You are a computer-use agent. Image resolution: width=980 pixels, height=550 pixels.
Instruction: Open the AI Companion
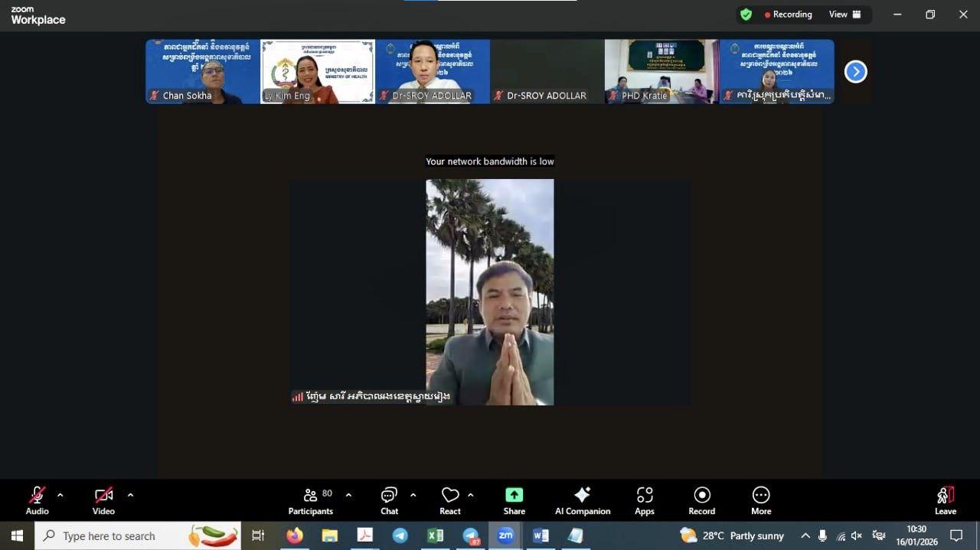coord(583,501)
